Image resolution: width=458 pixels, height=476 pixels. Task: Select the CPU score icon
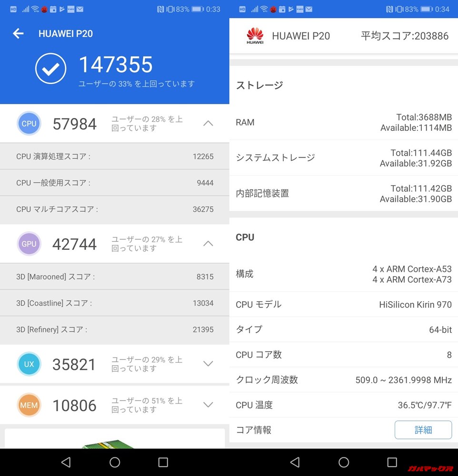[29, 123]
